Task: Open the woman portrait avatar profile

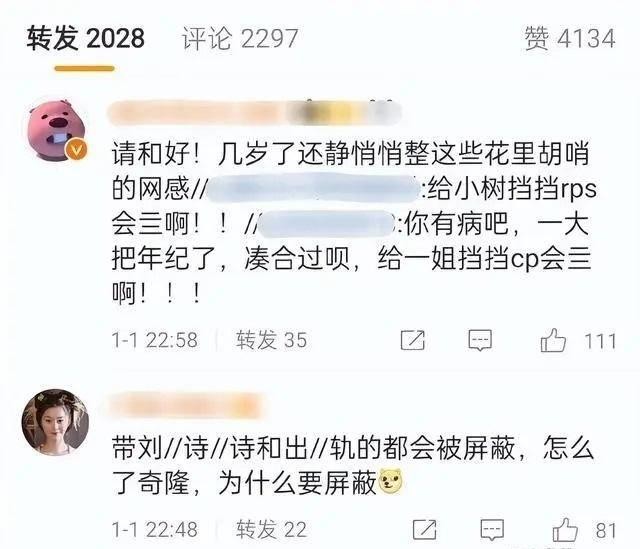Action: point(55,422)
